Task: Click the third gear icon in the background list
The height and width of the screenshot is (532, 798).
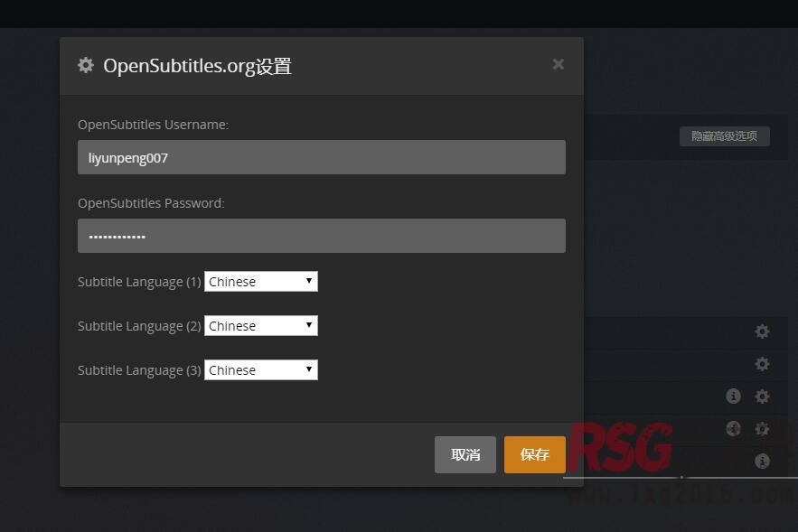Action: (762, 397)
